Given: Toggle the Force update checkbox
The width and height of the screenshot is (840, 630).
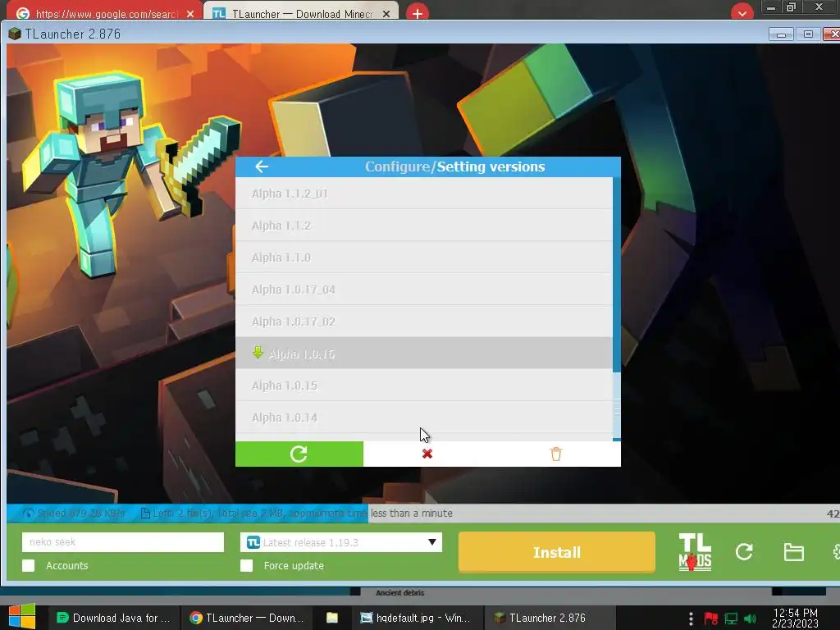Looking at the screenshot, I should click(x=246, y=566).
